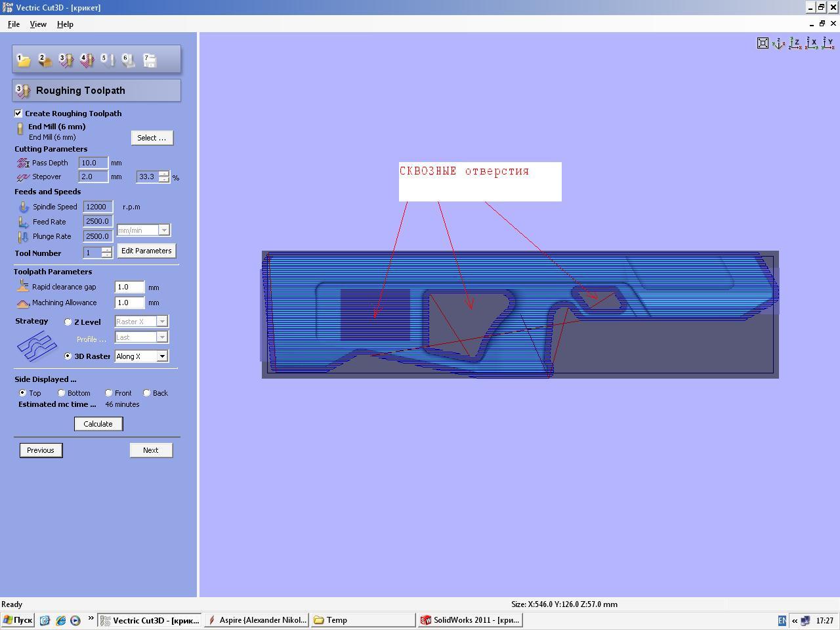Click the Pass Depth icon
This screenshot has height=630, width=840.
(23, 163)
